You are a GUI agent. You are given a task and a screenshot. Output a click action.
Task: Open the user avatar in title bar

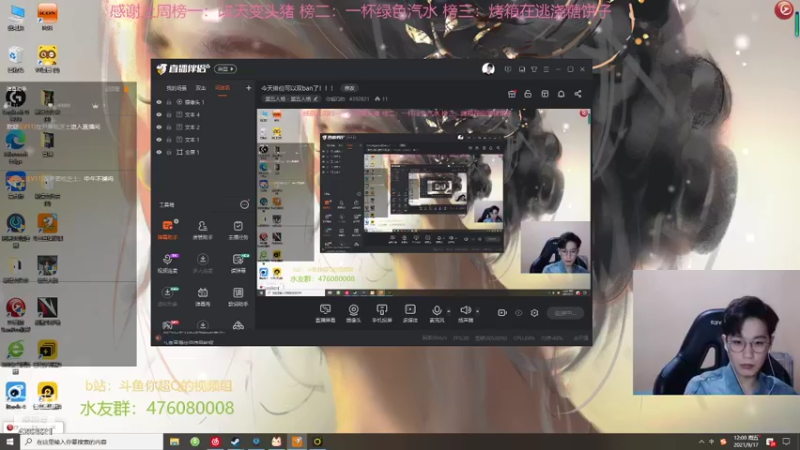[x=488, y=69]
